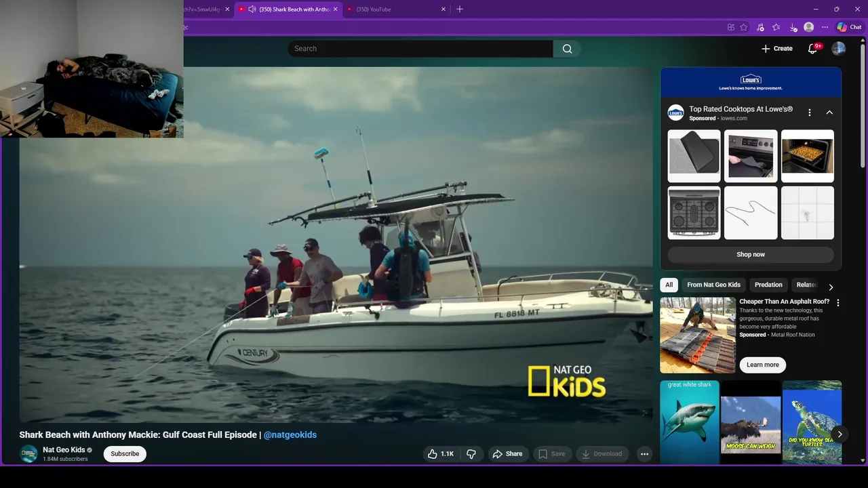Open a new browser tab
This screenshot has height=488, width=868.
point(460,9)
